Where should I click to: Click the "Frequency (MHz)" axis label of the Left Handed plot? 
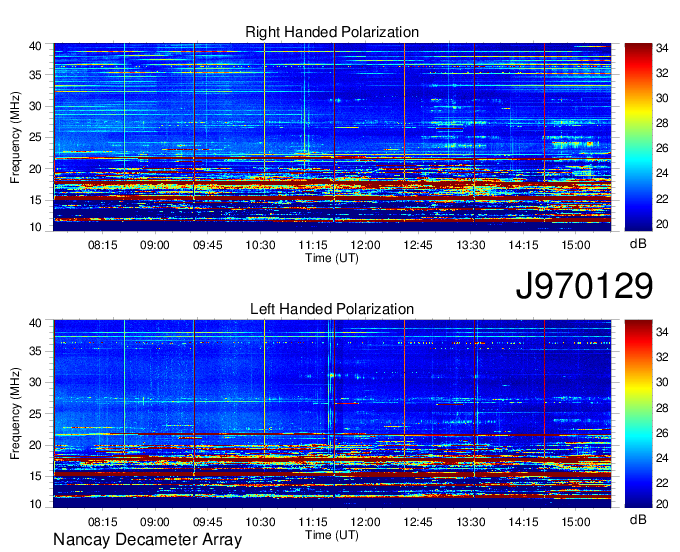pos(15,414)
